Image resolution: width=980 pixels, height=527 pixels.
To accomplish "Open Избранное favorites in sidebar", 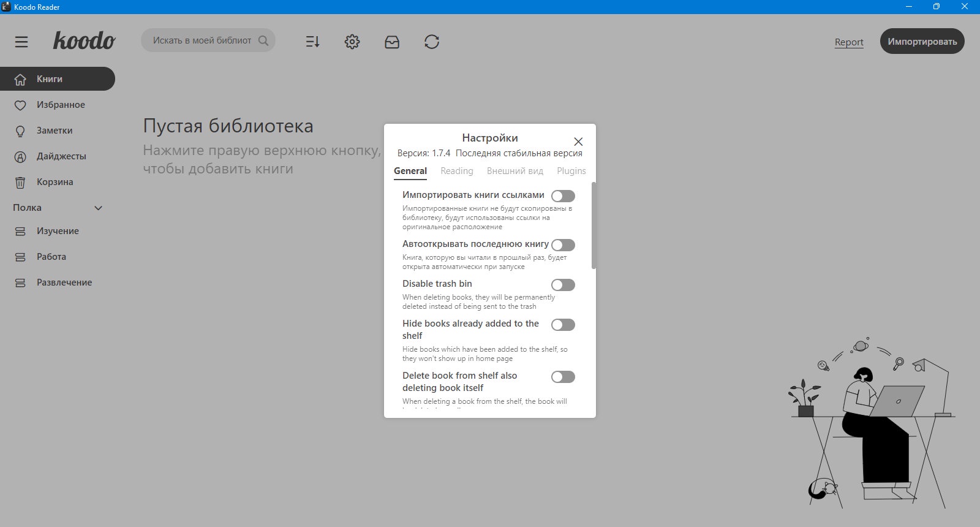I will (x=60, y=105).
